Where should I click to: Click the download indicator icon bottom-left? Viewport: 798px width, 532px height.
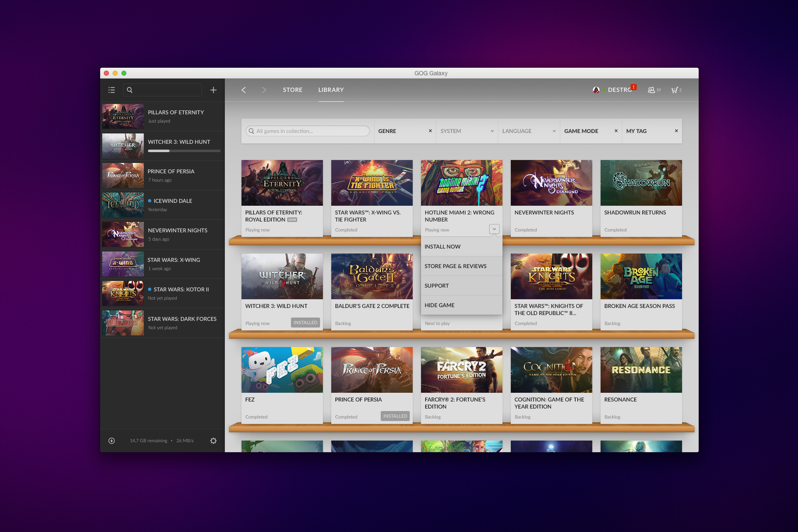pyautogui.click(x=112, y=441)
